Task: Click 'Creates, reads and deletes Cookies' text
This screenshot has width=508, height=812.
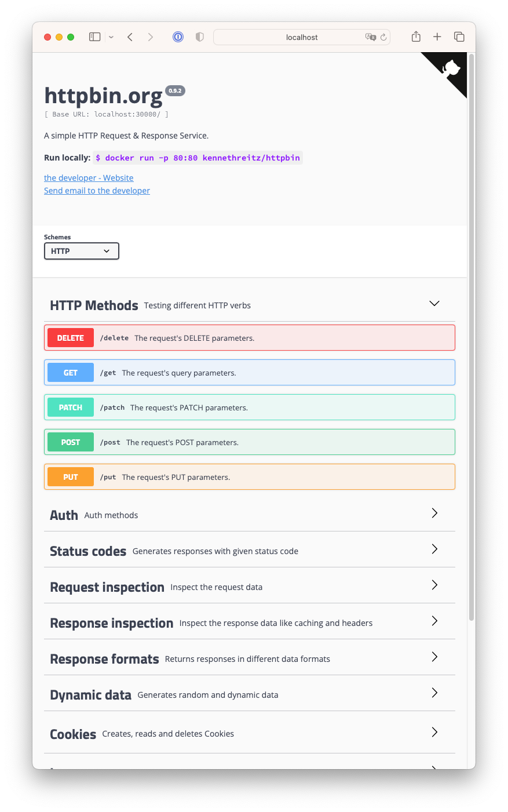Action: pos(168,734)
